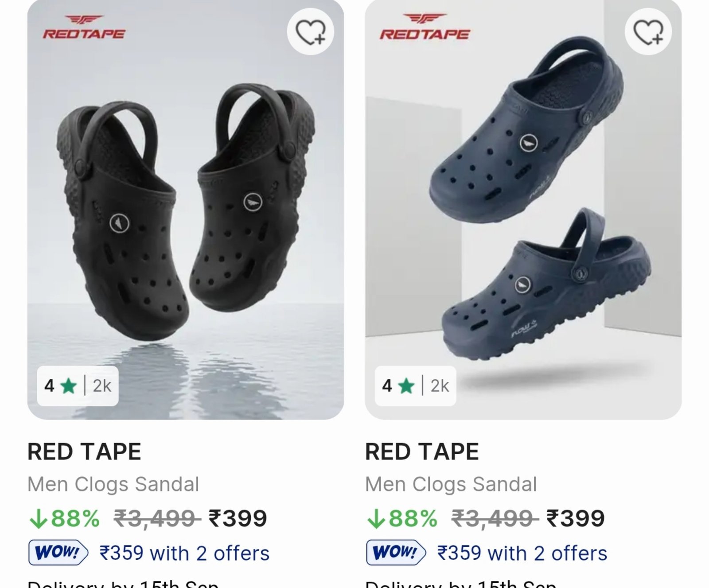
Task: Tap 88% discount label on left product
Action: click(64, 518)
